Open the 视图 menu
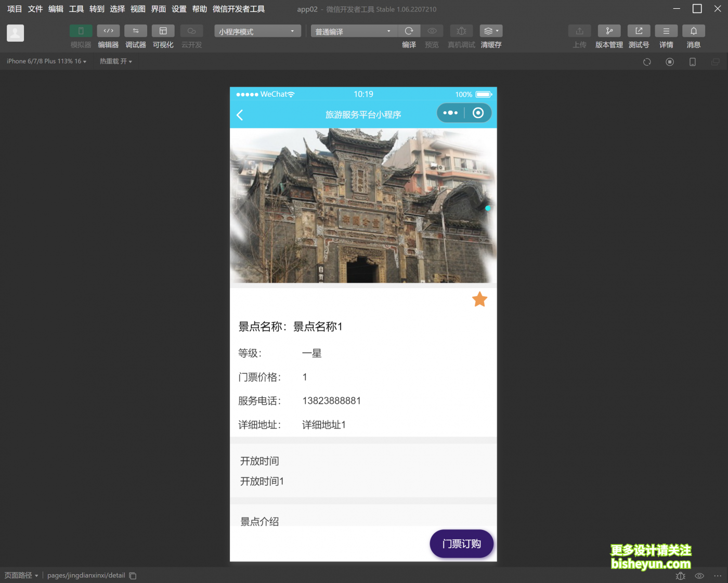 click(138, 9)
